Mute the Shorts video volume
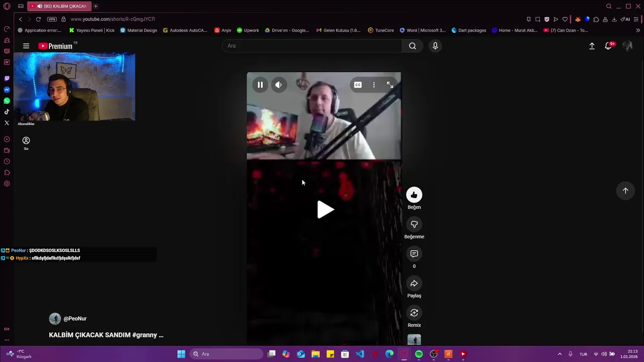This screenshot has height=362, width=644. coord(278,85)
